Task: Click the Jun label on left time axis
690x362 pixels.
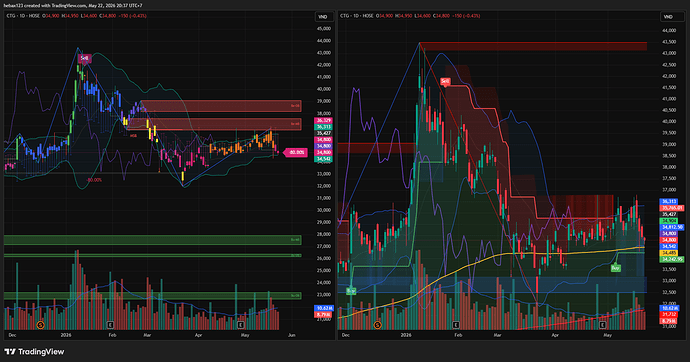Action: pos(291,335)
